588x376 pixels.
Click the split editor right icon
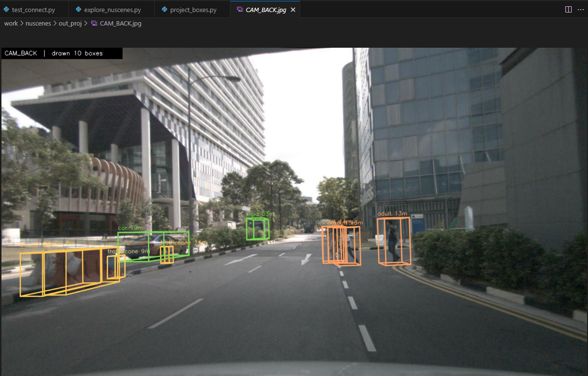tap(568, 10)
